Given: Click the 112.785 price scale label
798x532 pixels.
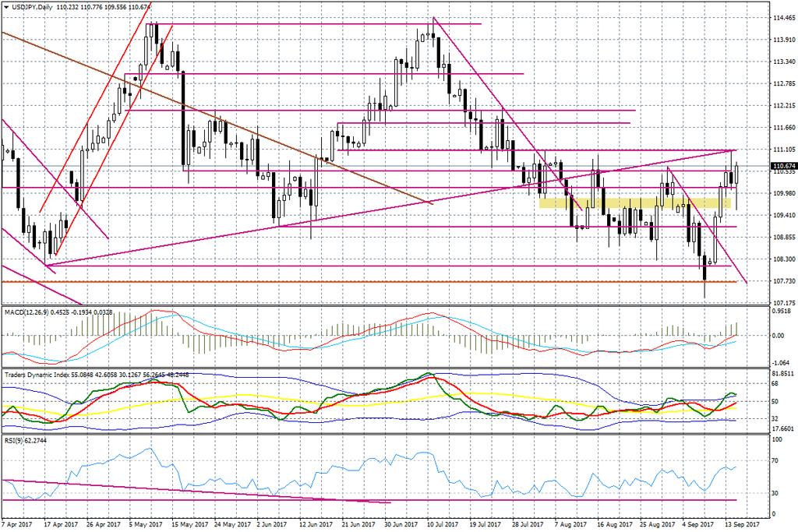Looking at the screenshot, I should pyautogui.click(x=784, y=83).
